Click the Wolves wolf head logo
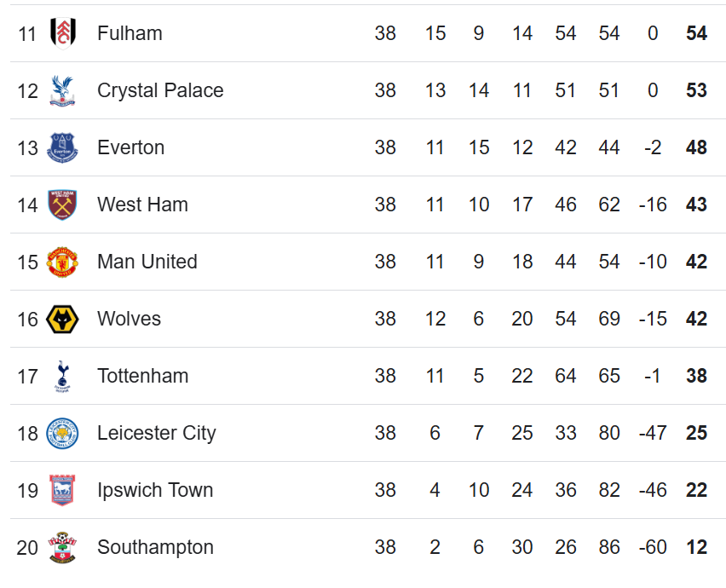Screen dimensions: 726x588 (62, 319)
